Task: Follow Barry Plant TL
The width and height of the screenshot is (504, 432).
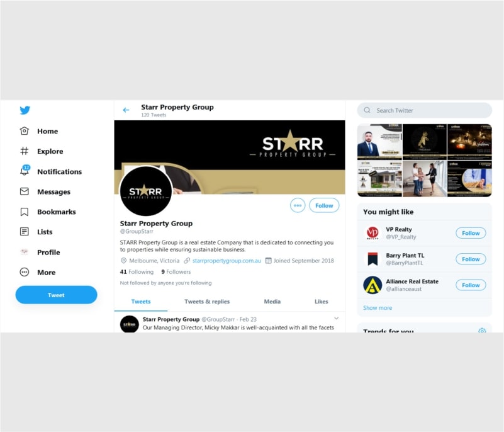Action: pyautogui.click(x=471, y=259)
